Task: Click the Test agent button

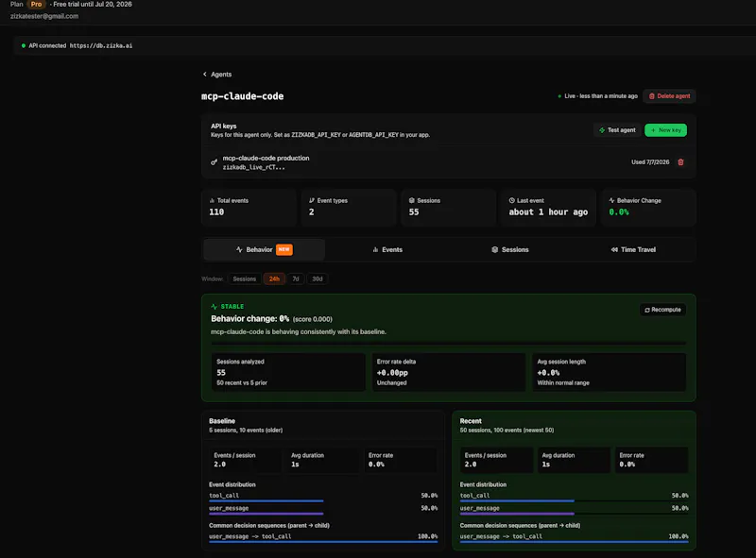Action: point(617,130)
